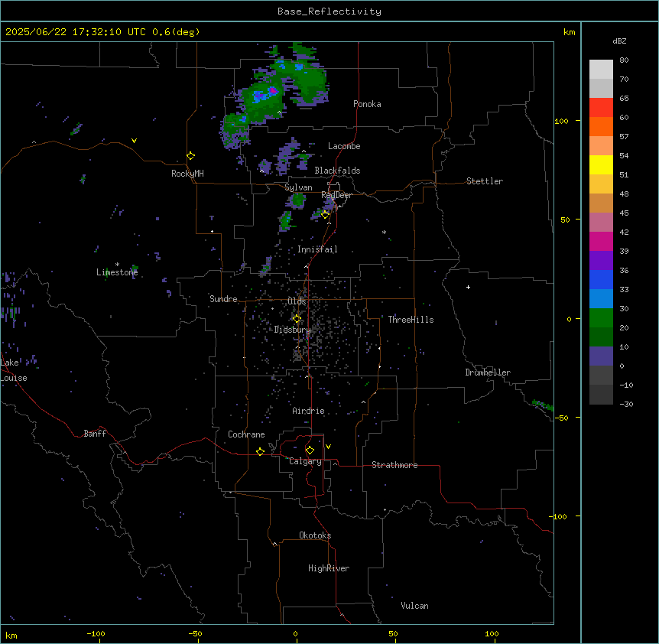The width and height of the screenshot is (659, 644).
Task: Click the Innisfail label
Action: pos(317,249)
